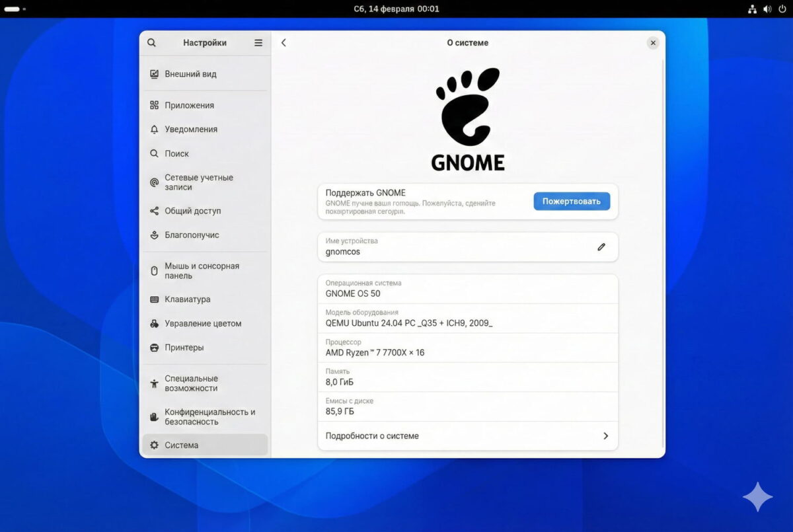Click the bell icon next to Уведомления
This screenshot has width=793, height=532.
tap(153, 129)
